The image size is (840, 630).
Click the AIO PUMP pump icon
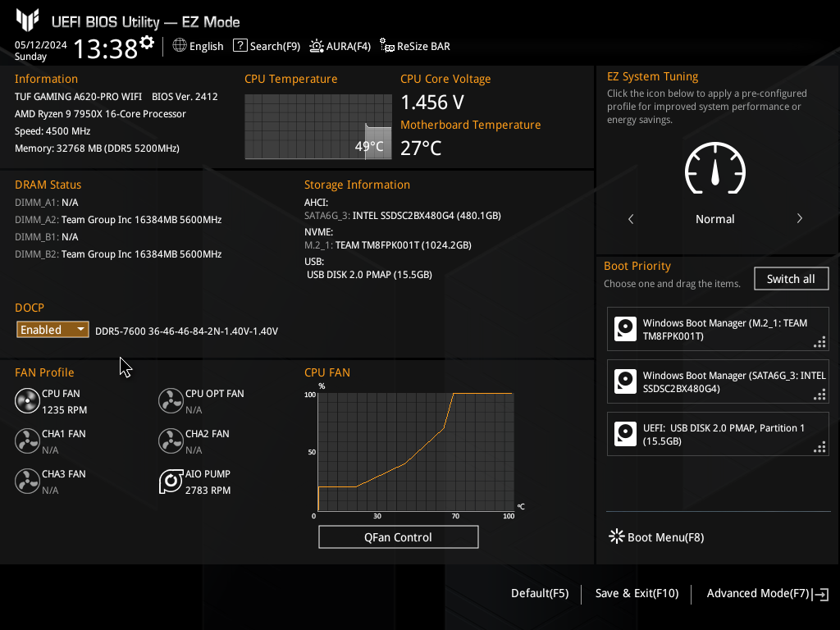tap(171, 481)
